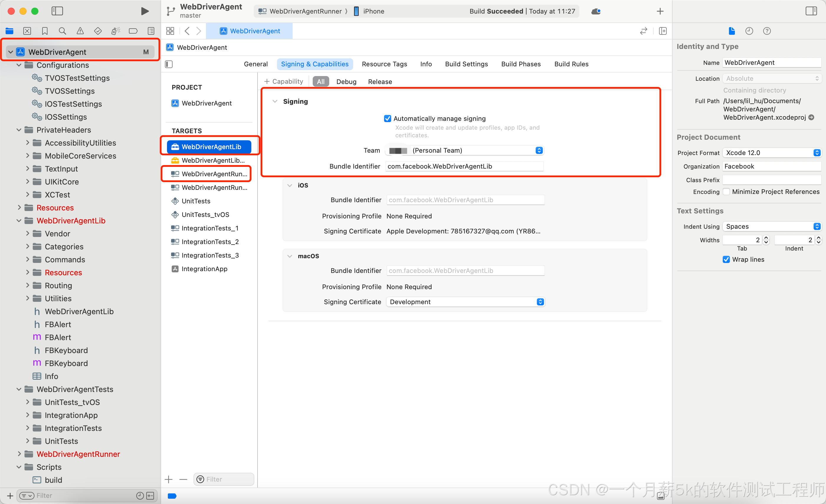Choose the WebDriverAgentRunner scheme
Image resolution: width=826 pixels, height=504 pixels.
pos(300,11)
